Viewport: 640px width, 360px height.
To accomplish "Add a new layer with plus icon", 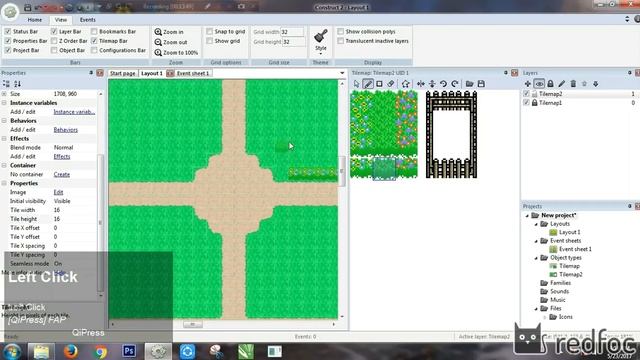I will pyautogui.click(x=527, y=84).
